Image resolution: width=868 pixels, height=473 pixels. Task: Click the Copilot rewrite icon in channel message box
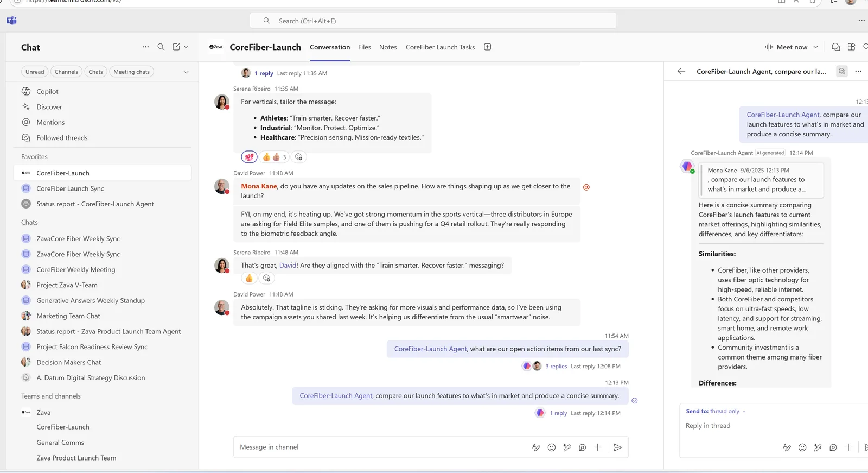567,447
